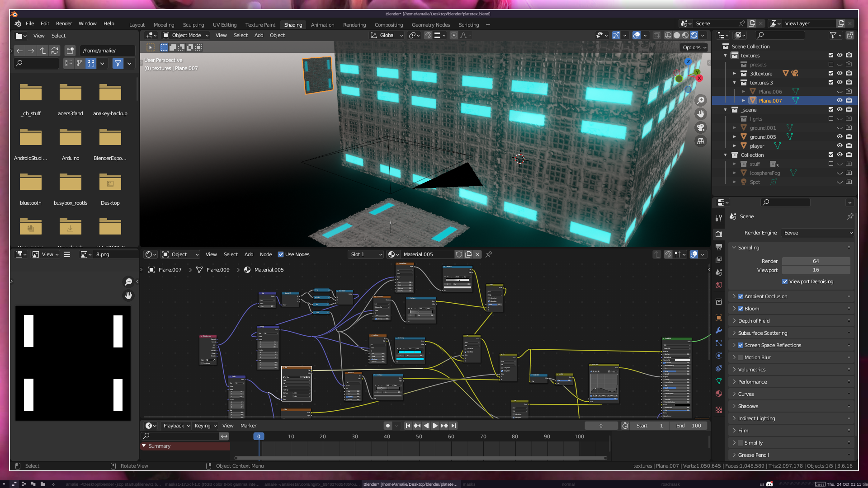
Task: Open the Render Engine Eevee dropdown
Action: click(818, 233)
